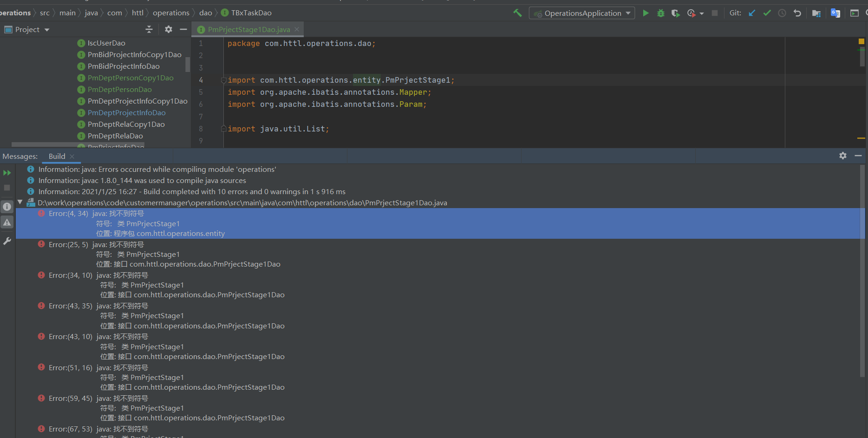Collapse all in the Project panel

(x=149, y=30)
